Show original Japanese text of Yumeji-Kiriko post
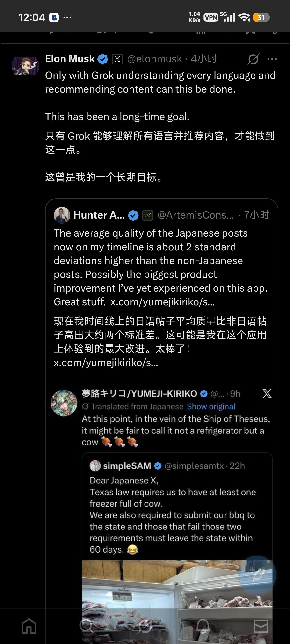290x644 pixels. 211,406
